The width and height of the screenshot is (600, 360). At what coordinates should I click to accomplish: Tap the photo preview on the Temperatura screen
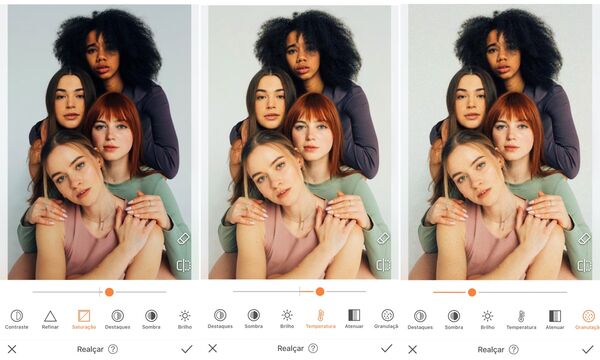pos(300,142)
